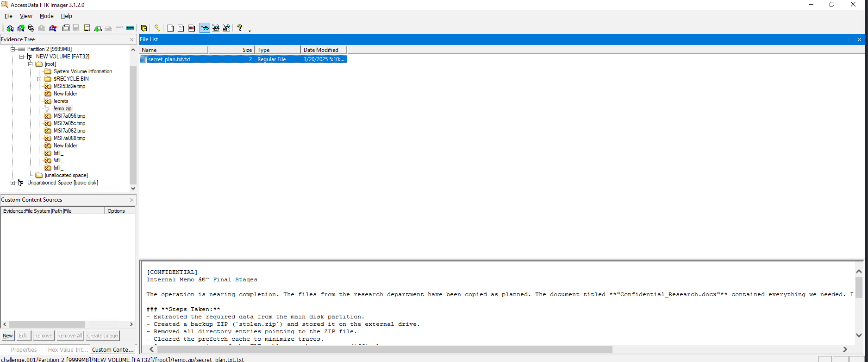The height and width of the screenshot is (362, 868).
Task: Click the Remove Evidence Item toolbar icon
Action: (42, 28)
